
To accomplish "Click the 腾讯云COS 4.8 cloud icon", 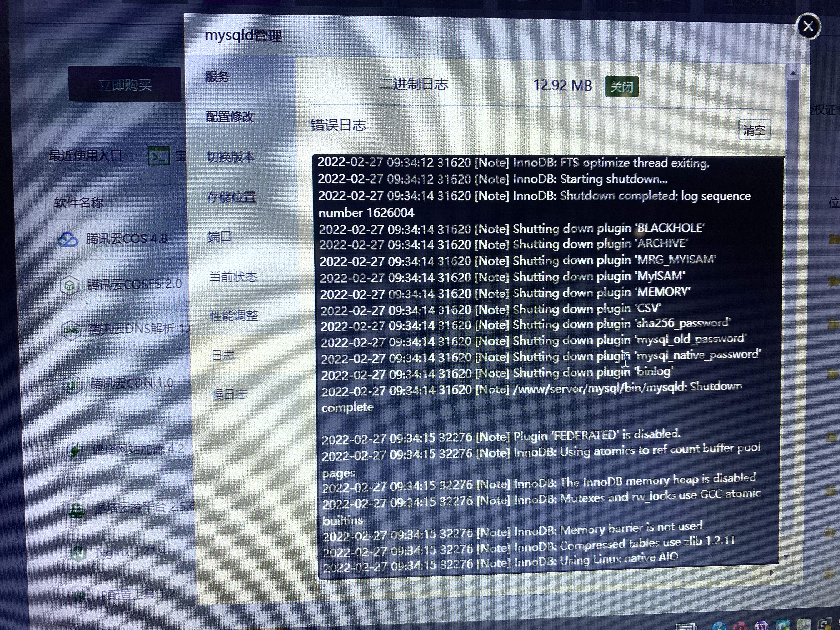I will point(67,240).
